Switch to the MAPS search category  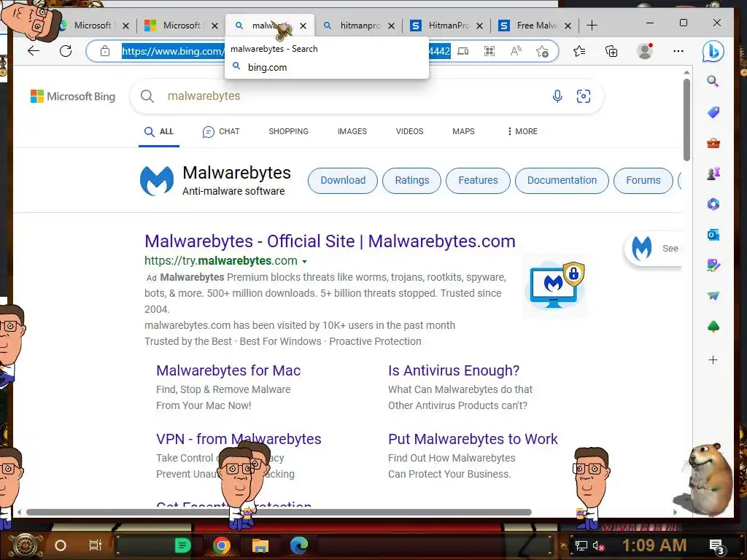(x=463, y=131)
